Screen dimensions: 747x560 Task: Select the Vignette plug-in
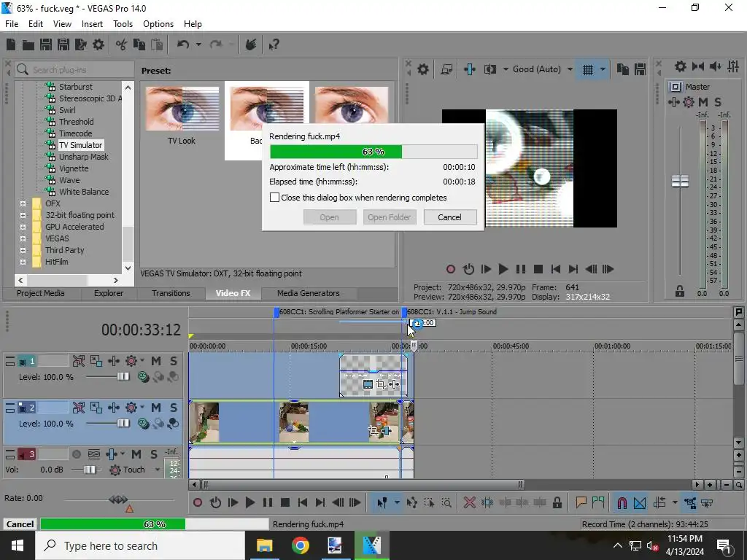[74, 168]
